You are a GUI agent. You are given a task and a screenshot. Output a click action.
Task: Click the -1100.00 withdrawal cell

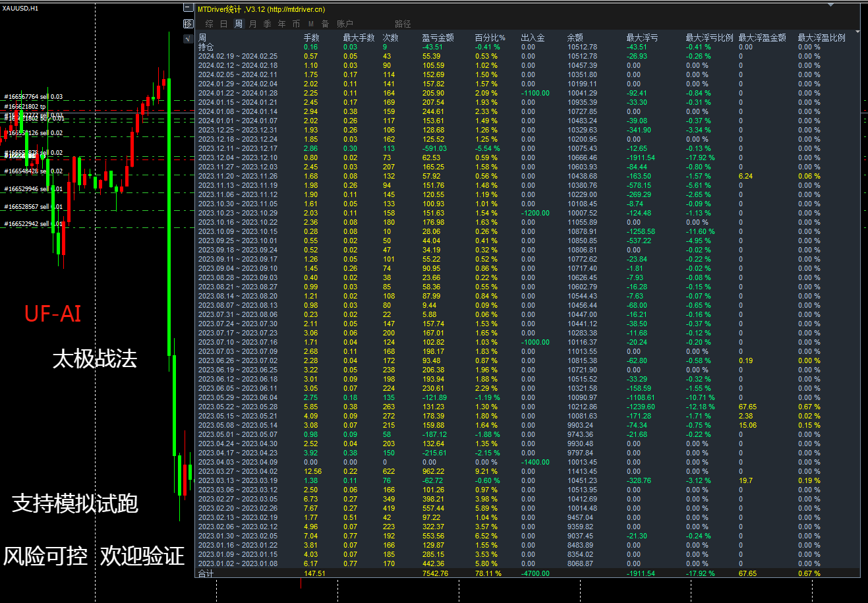(535, 94)
